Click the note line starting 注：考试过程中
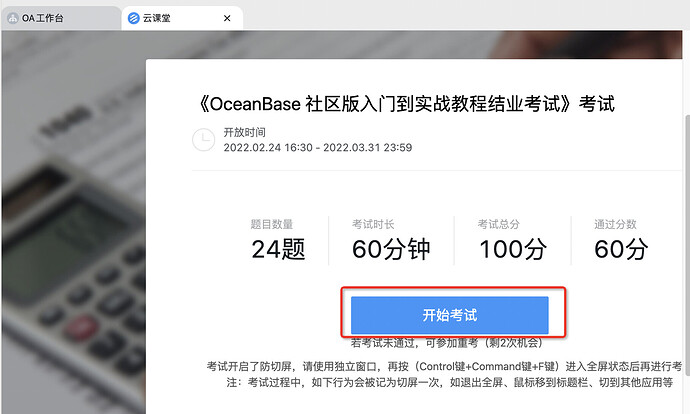This screenshot has width=690, height=414. click(450, 382)
